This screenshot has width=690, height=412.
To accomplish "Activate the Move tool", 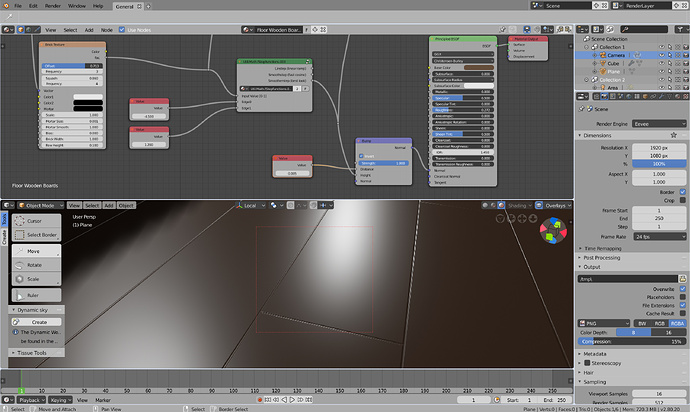I will [x=37, y=251].
